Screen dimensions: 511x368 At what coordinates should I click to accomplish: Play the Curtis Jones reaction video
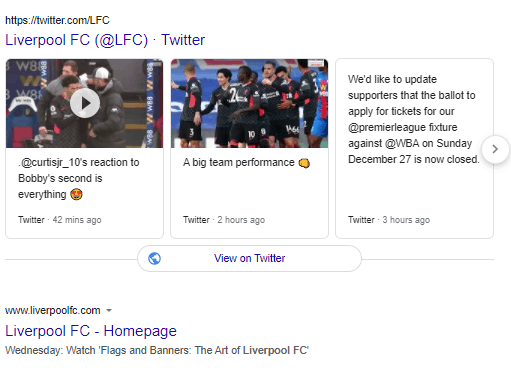click(x=85, y=103)
